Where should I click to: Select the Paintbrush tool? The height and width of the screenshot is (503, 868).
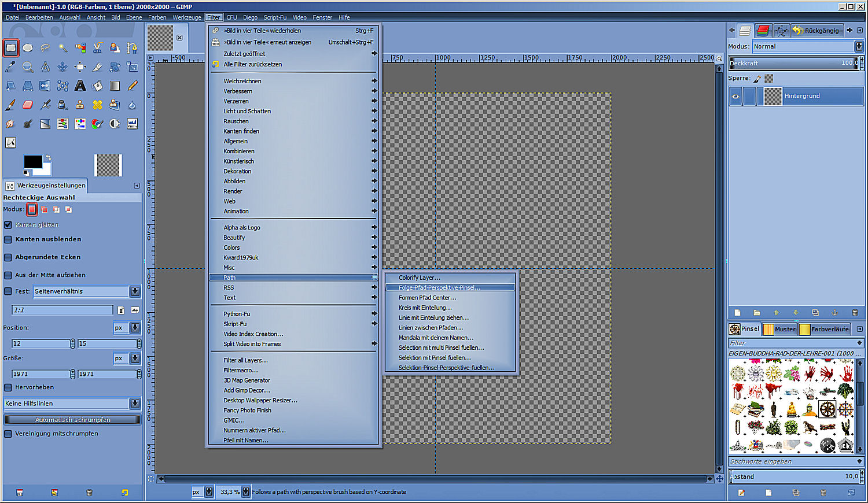pyautogui.click(x=10, y=105)
